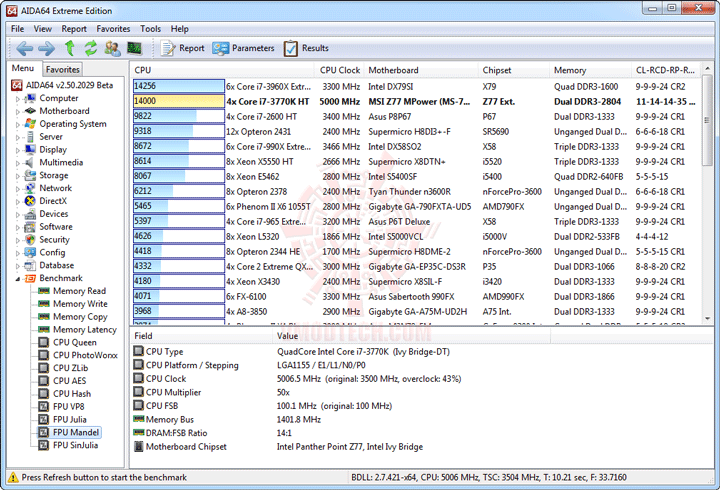Open the File menu
The height and width of the screenshot is (490, 720).
point(17,29)
